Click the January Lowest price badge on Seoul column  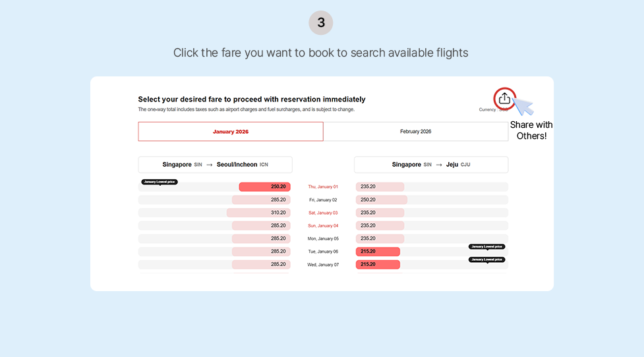pos(160,182)
